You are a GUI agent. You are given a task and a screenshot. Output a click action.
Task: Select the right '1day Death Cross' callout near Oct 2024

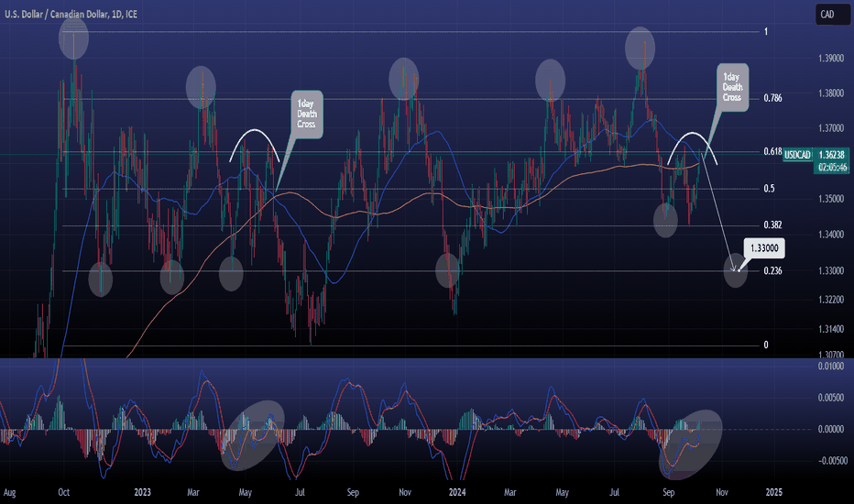732,87
